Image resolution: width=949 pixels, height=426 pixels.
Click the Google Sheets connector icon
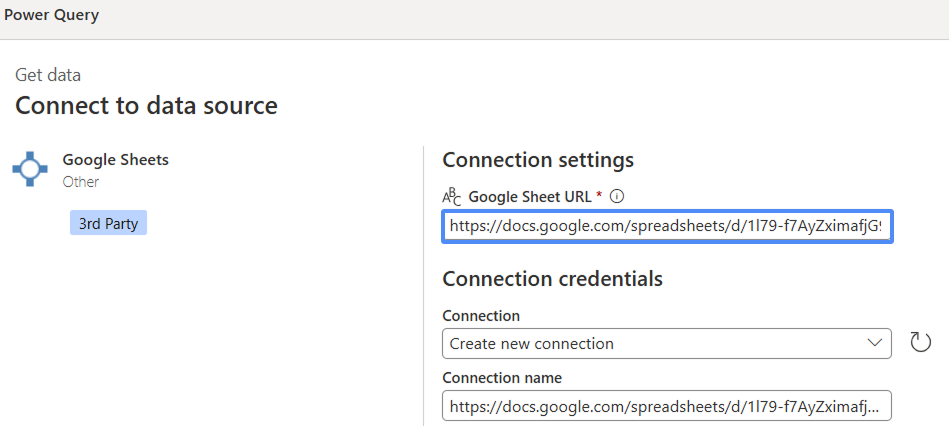tap(30, 169)
